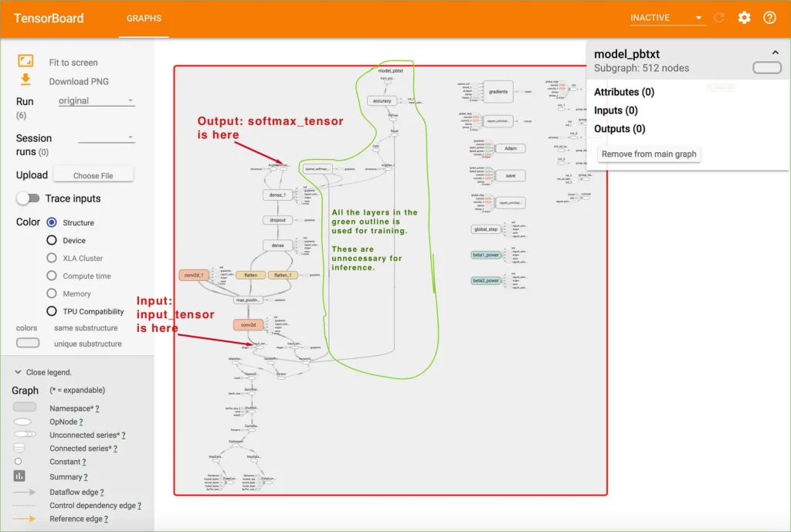
Task: Click the Control dependency edge dashed line
Action: click(x=24, y=505)
